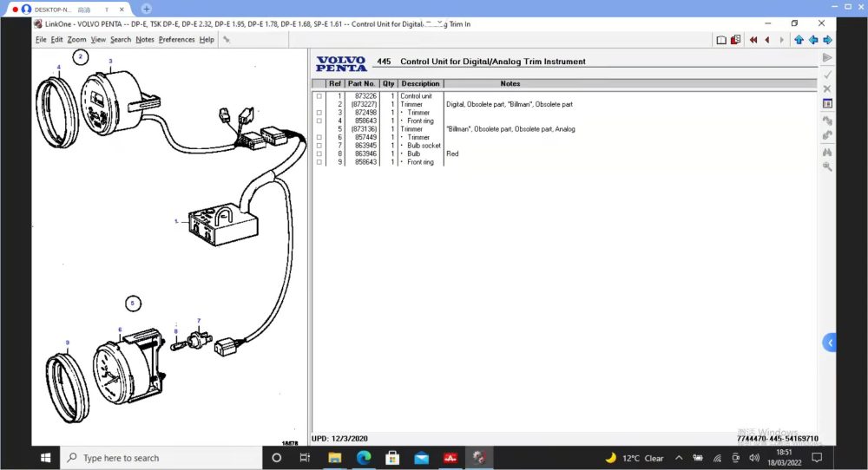Open the notification center icon
The height and width of the screenshot is (470, 868).
(x=817, y=458)
